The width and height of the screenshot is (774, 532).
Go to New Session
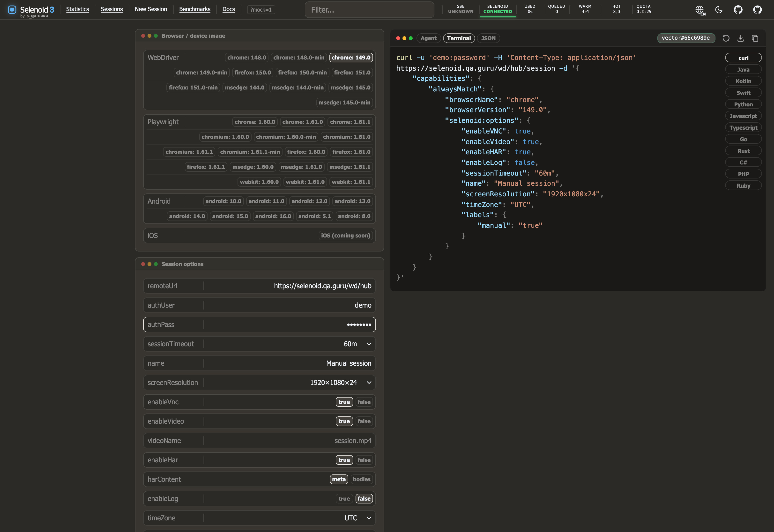[x=151, y=9]
